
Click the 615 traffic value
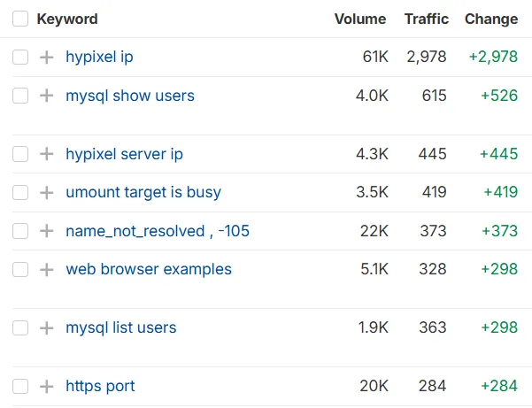[x=434, y=96]
